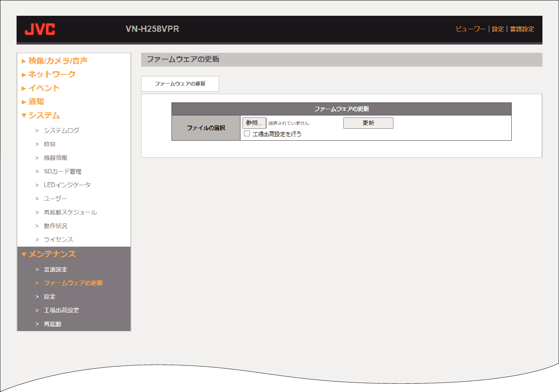Image resolution: width=559 pixels, height=392 pixels.
Task: Open 再起動 in the sidebar
Action: click(x=52, y=324)
